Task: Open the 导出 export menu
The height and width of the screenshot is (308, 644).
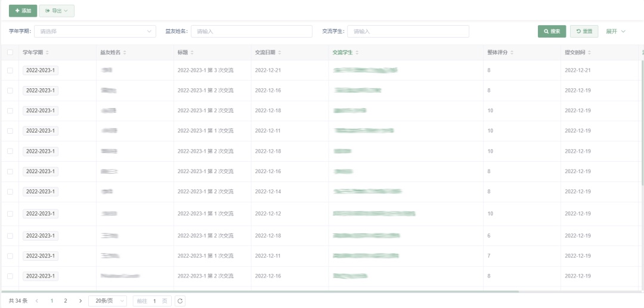Action: coord(57,11)
